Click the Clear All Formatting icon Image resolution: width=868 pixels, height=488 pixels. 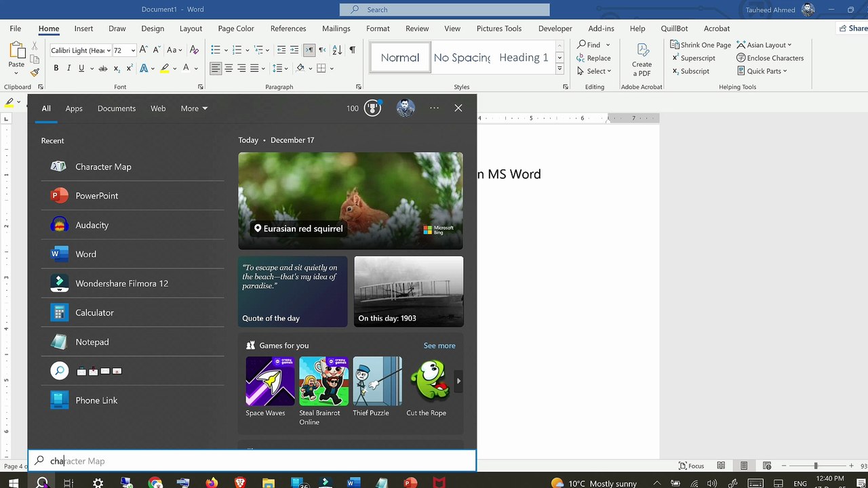[x=195, y=50]
